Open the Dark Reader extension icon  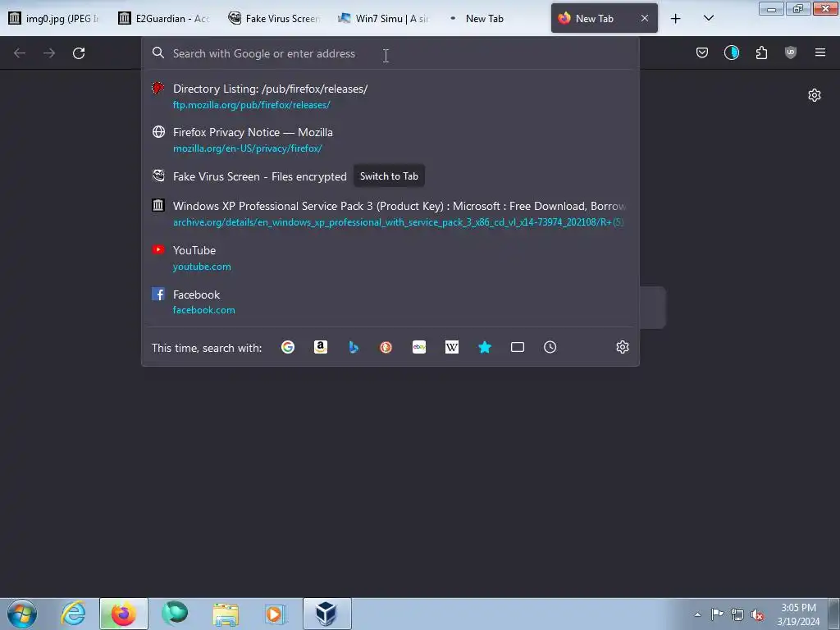pos(731,52)
